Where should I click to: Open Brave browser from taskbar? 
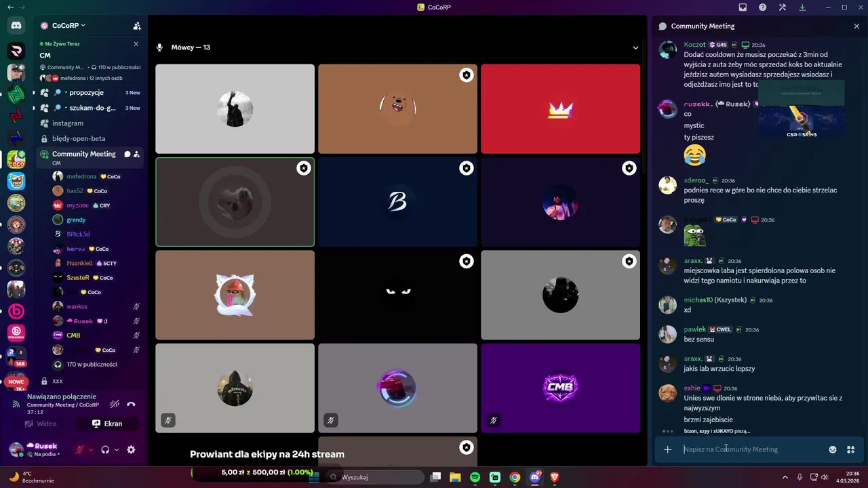[555, 477]
